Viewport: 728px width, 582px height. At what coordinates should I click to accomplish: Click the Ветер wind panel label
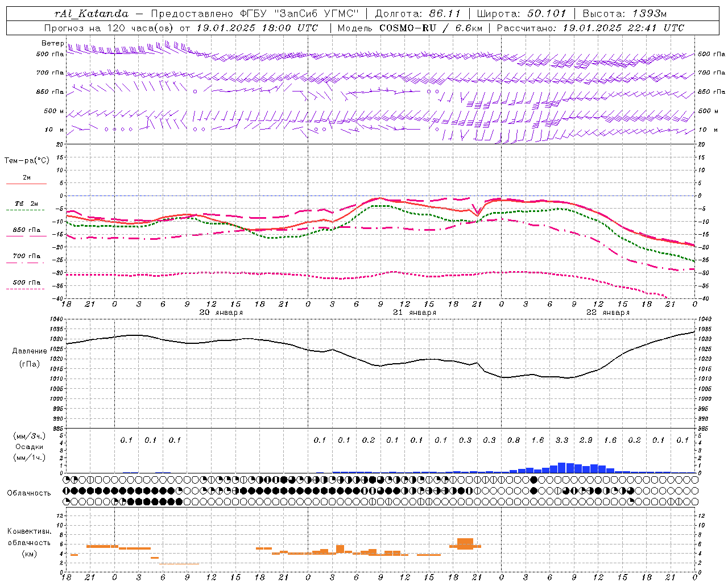(53, 43)
